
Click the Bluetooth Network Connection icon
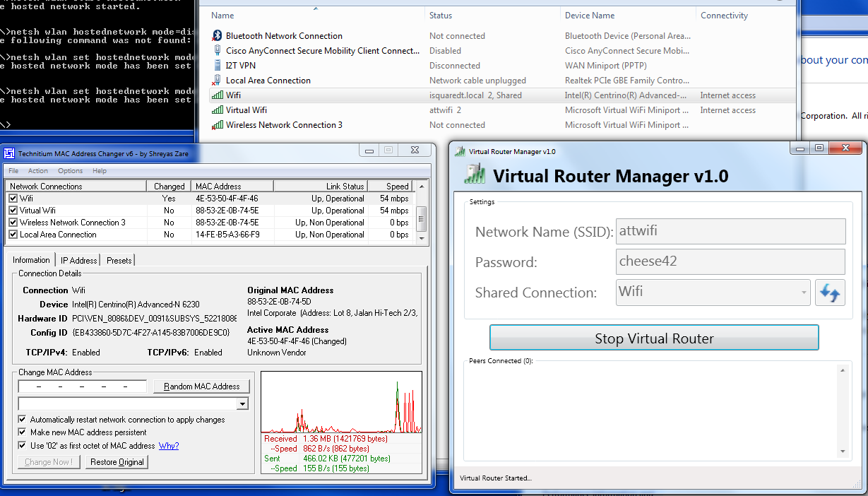(217, 36)
